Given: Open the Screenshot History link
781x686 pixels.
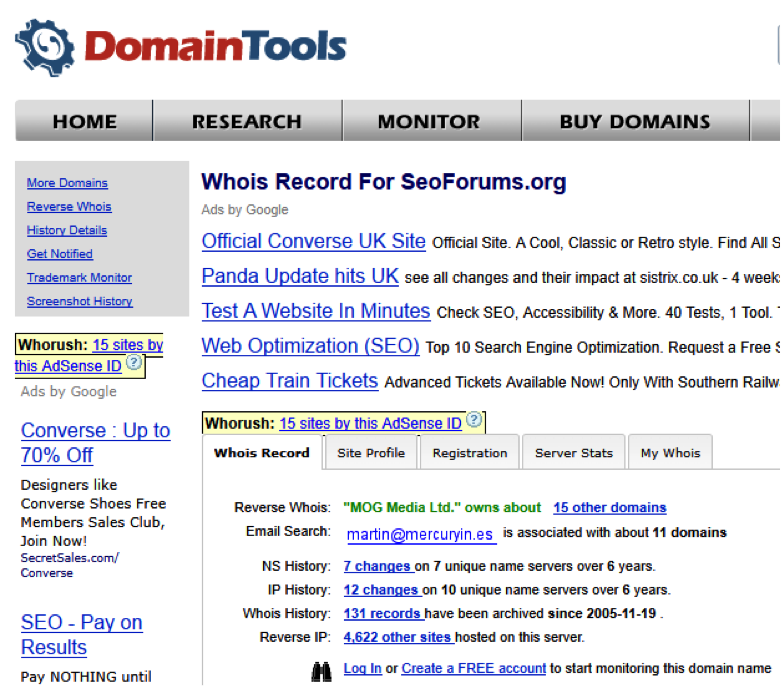Looking at the screenshot, I should [x=79, y=301].
